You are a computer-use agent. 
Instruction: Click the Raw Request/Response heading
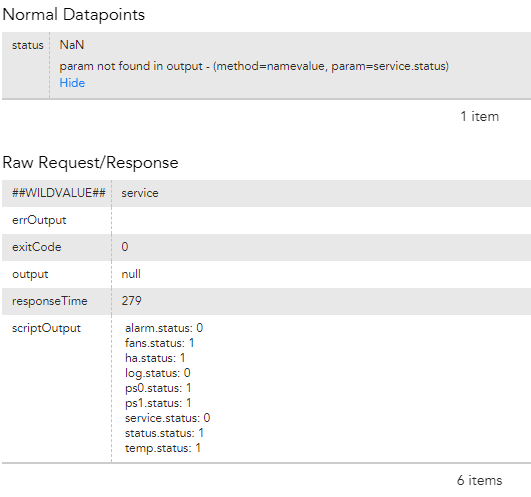(90, 163)
